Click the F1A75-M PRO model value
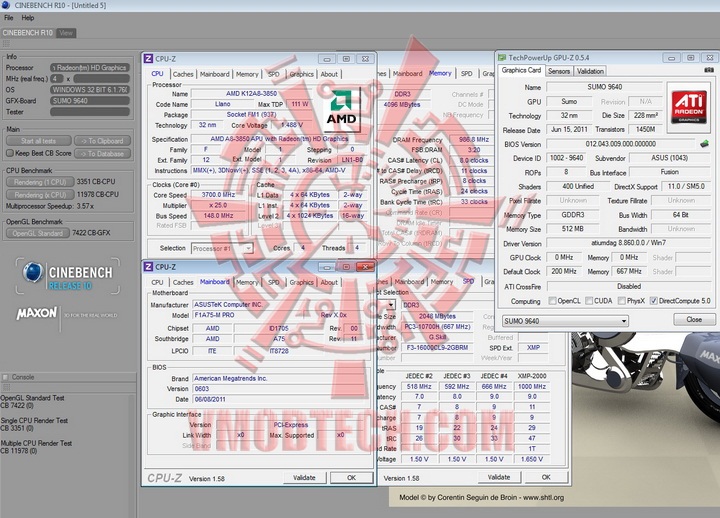The height and width of the screenshot is (518, 720). 214,315
